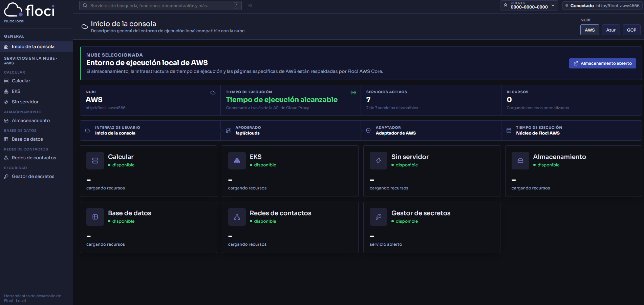The width and height of the screenshot is (644, 305).
Task: Click Tiempo de ejecución alcanzable status
Action: point(282,100)
